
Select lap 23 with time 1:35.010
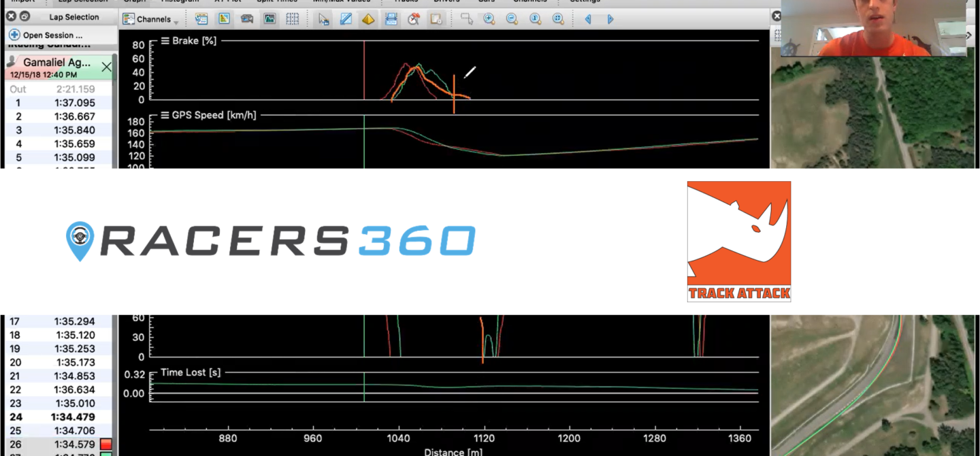59,403
